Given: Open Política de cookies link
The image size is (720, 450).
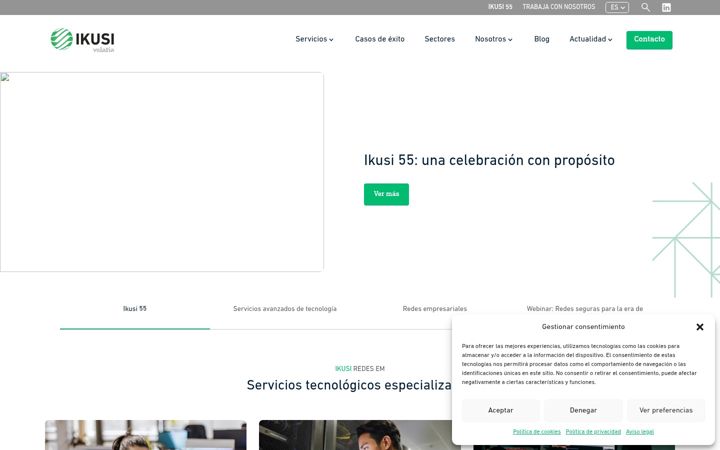Looking at the screenshot, I should point(536,432).
